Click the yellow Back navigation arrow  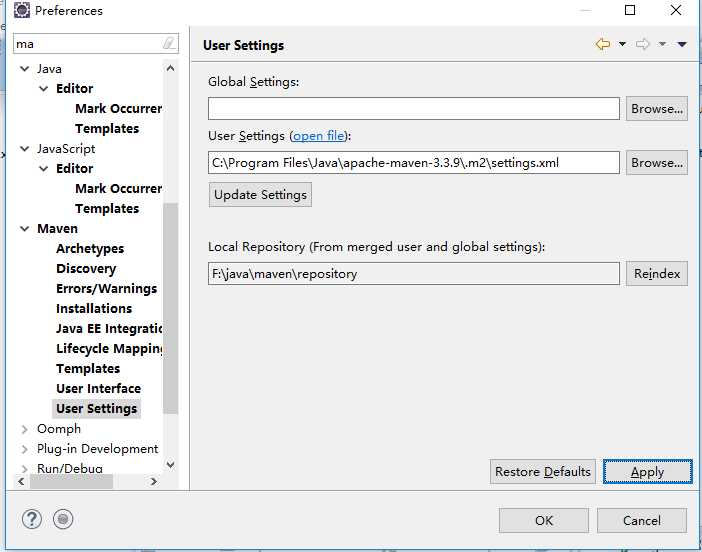603,44
